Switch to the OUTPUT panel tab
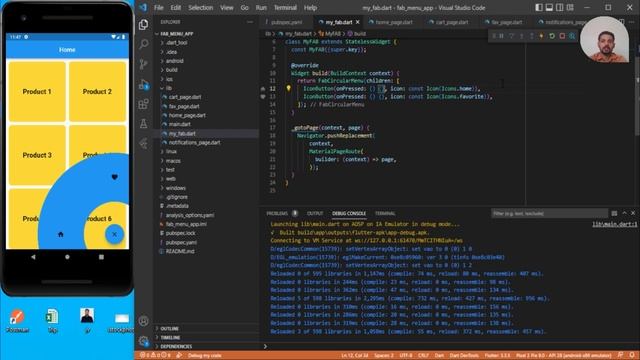Viewport: 640px width, 360px height. [x=315, y=213]
